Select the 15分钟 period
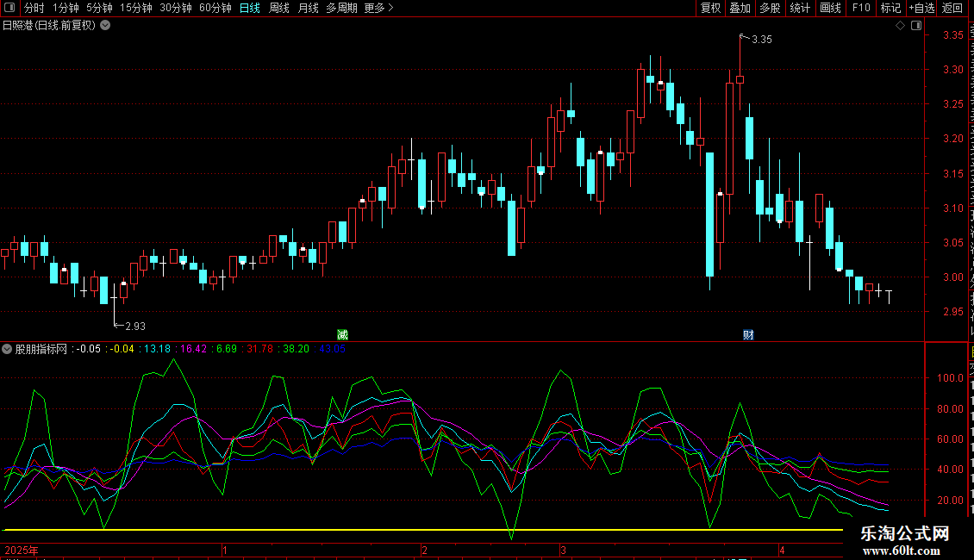 point(136,8)
